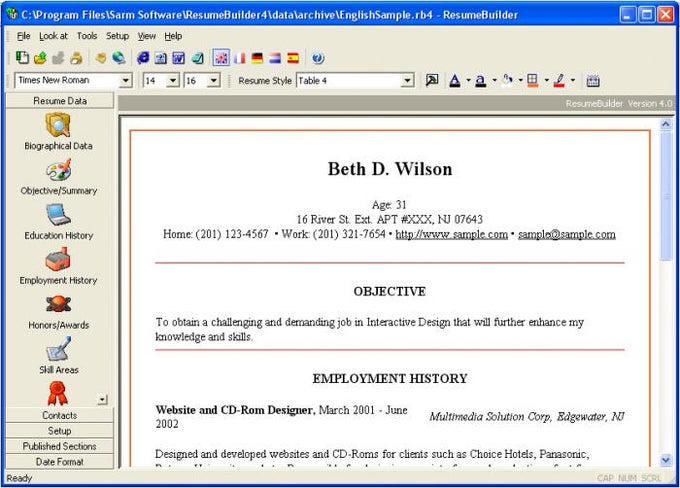Image resolution: width=680 pixels, height=488 pixels.
Task: Select the Spanish flag language button
Action: (x=293, y=58)
